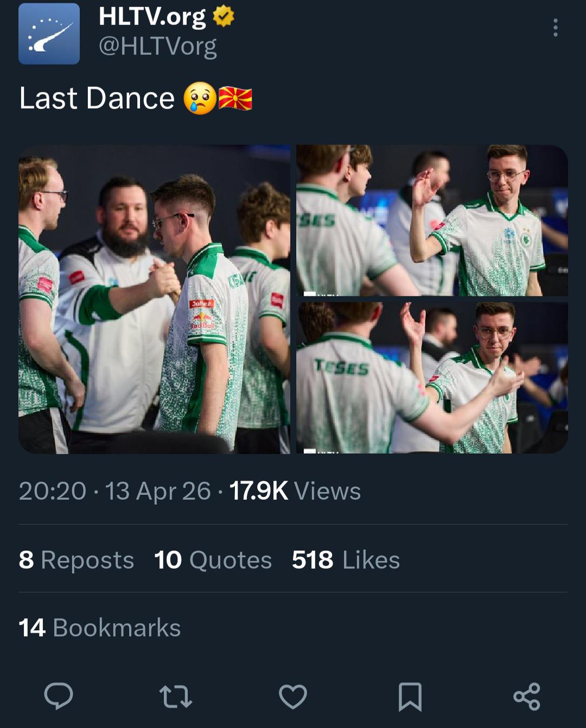Bookmark this post
The image size is (586, 728).
click(410, 697)
